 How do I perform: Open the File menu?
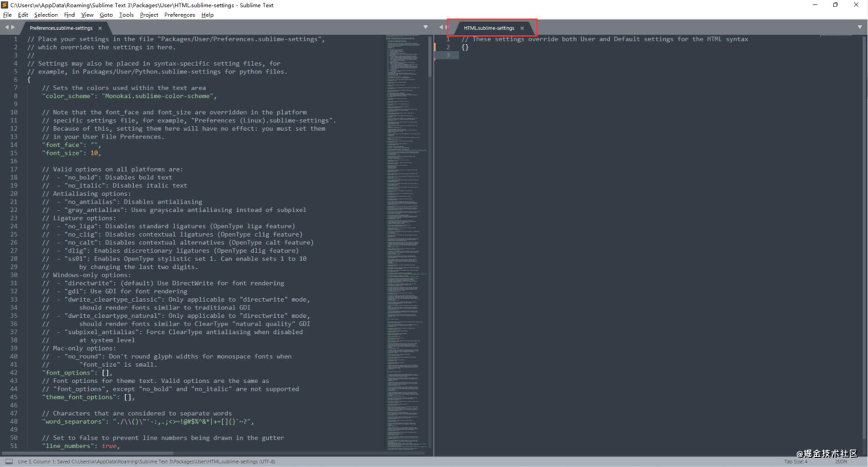[x=7, y=15]
